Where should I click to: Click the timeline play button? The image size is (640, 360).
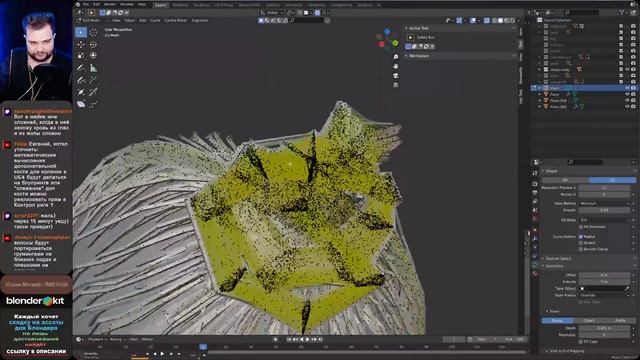(x=308, y=340)
